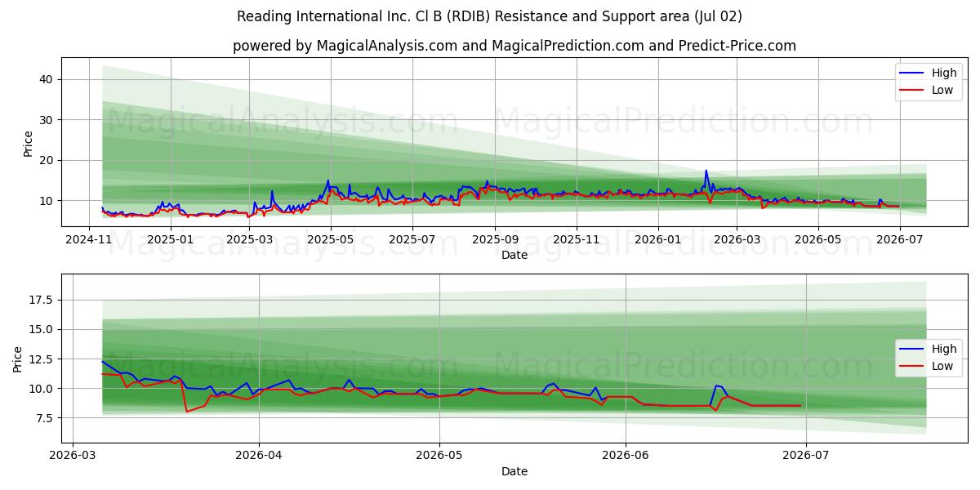
Task: Click the '2025-09' tick label
Action: pyautogui.click(x=495, y=239)
